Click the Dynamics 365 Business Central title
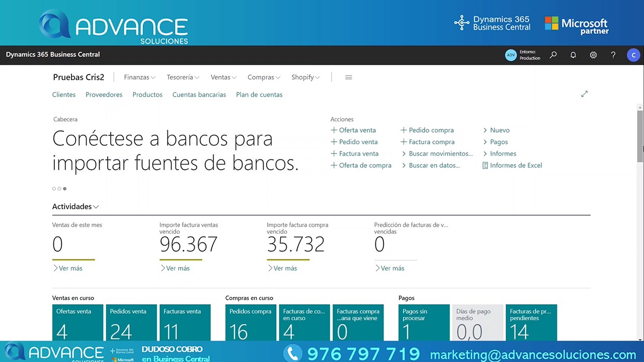The image size is (644, 362). coord(53,54)
